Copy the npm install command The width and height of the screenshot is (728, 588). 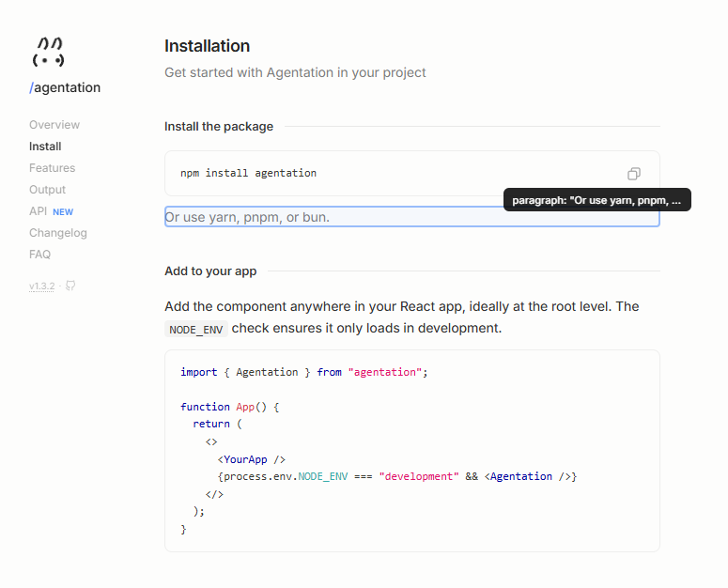pyautogui.click(x=634, y=174)
